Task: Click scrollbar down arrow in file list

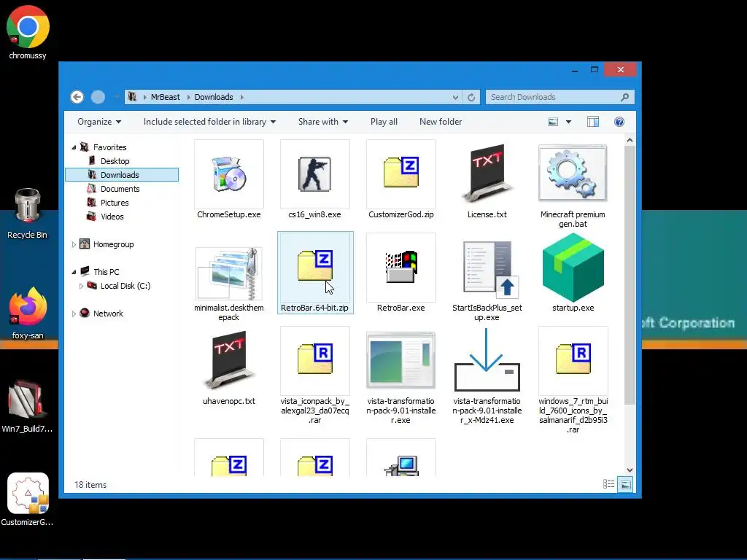Action: 630,470
